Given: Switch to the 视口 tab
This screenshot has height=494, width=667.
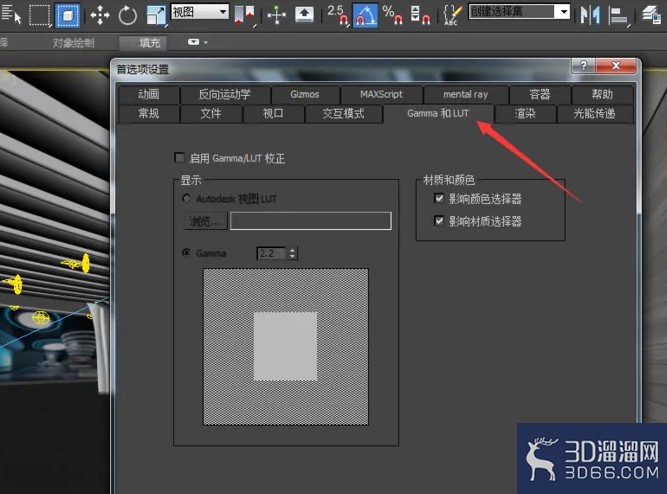Looking at the screenshot, I should [x=273, y=114].
